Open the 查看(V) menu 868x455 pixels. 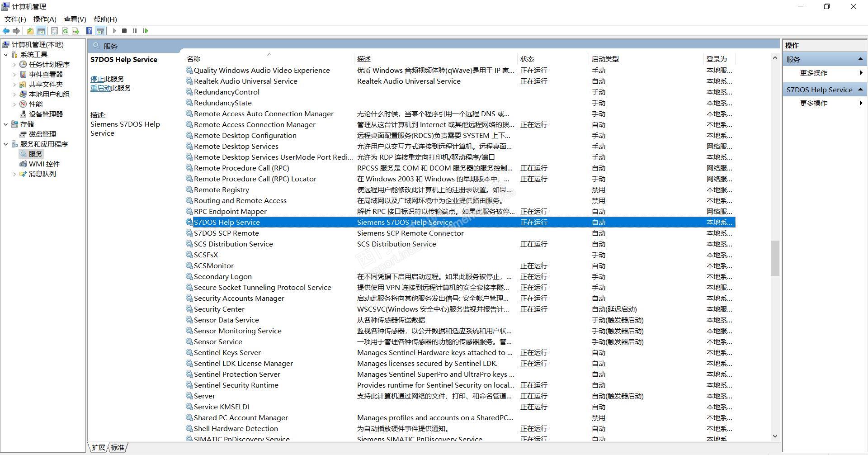[x=75, y=19]
